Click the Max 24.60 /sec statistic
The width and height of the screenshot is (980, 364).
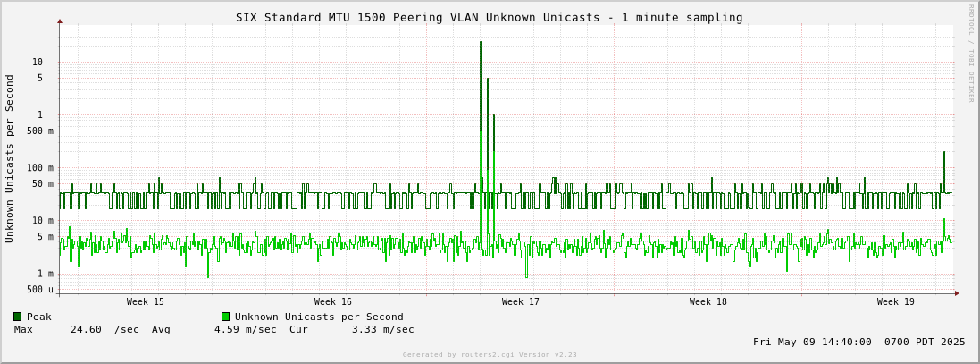(76, 329)
